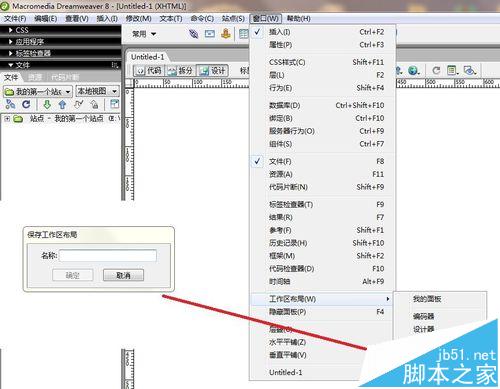Click the blue Refresh icon in Files panel
This screenshot has width=500, height=389.
26,105
